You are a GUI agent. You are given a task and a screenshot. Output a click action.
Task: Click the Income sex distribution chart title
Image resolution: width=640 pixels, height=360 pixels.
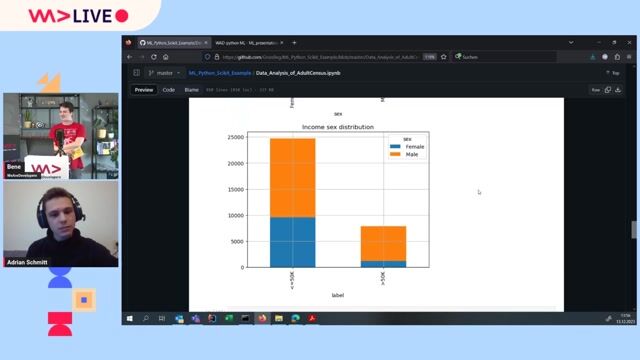pyautogui.click(x=338, y=127)
